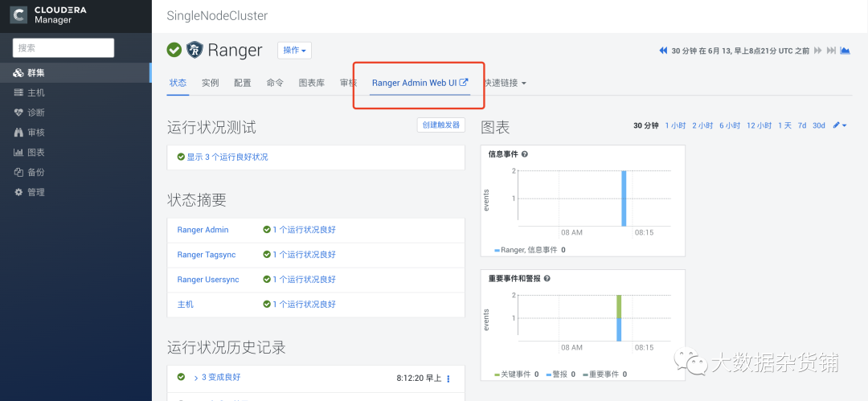Expand the 快速链接 dropdown

(x=505, y=83)
